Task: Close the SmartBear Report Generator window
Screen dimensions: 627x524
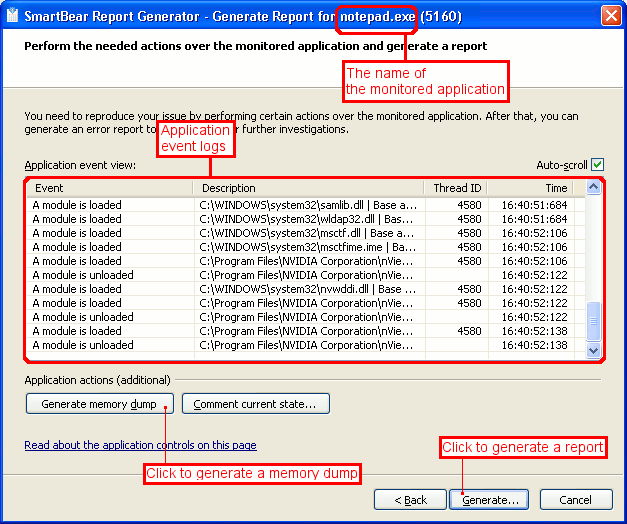Action: click(610, 15)
